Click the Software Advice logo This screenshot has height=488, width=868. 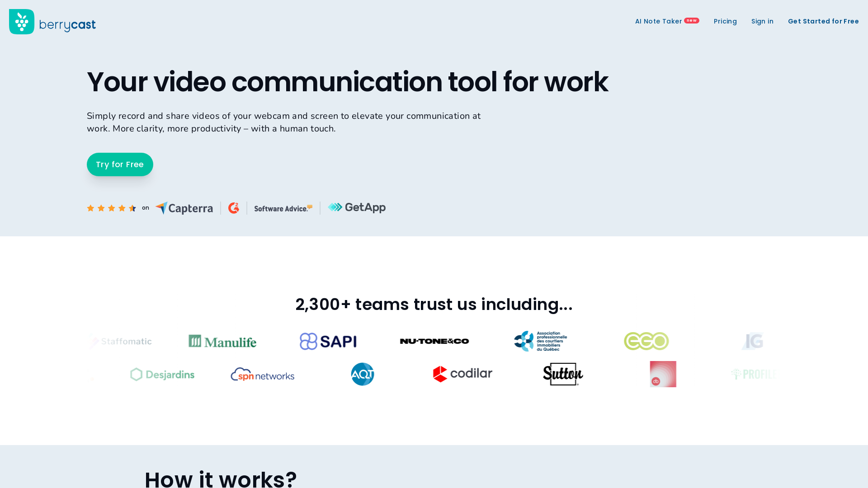click(283, 208)
